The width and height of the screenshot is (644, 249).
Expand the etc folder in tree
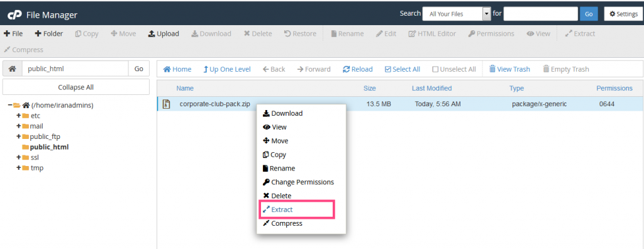(18, 116)
